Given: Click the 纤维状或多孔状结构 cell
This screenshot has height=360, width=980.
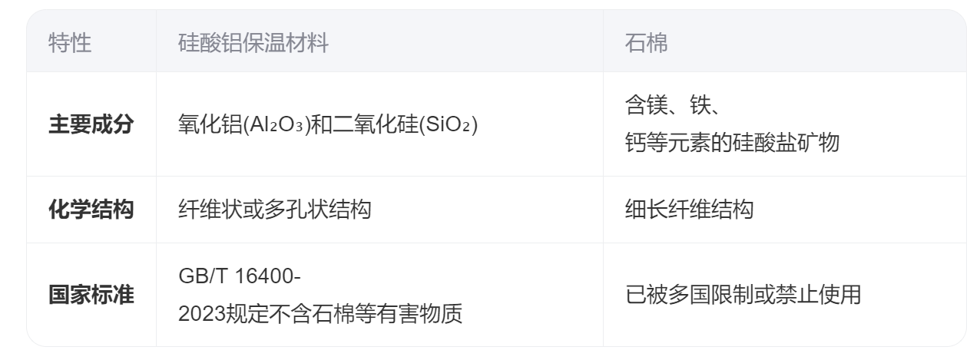Looking at the screenshot, I should (x=274, y=210).
